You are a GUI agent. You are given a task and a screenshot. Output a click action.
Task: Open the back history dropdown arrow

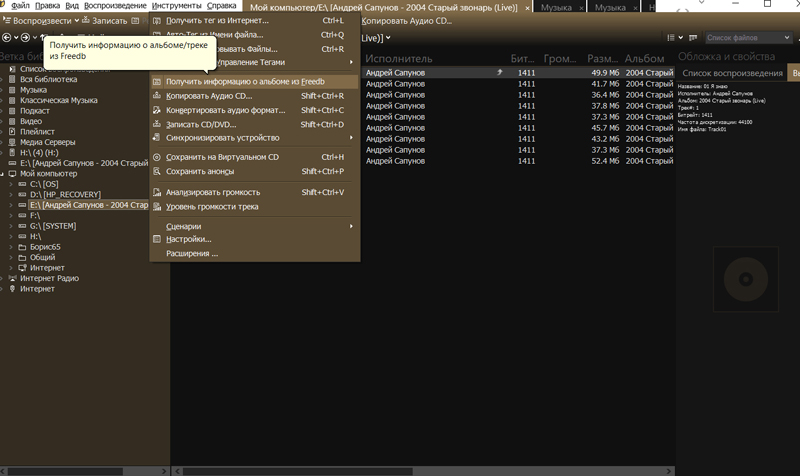pos(16,37)
